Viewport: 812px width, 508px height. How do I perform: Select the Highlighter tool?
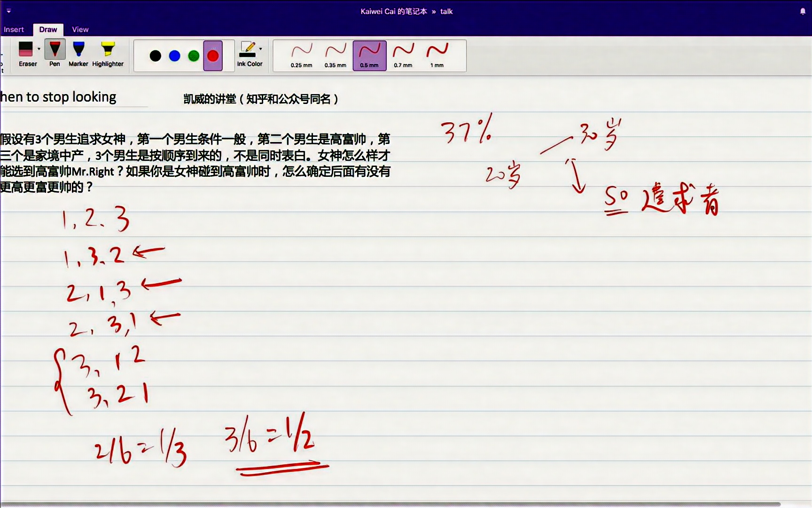(108, 52)
